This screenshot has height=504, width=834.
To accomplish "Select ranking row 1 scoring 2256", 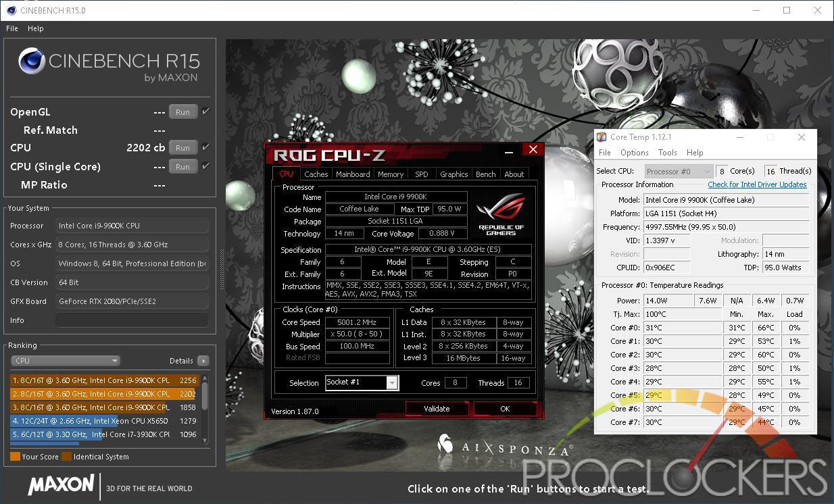I will [103, 380].
